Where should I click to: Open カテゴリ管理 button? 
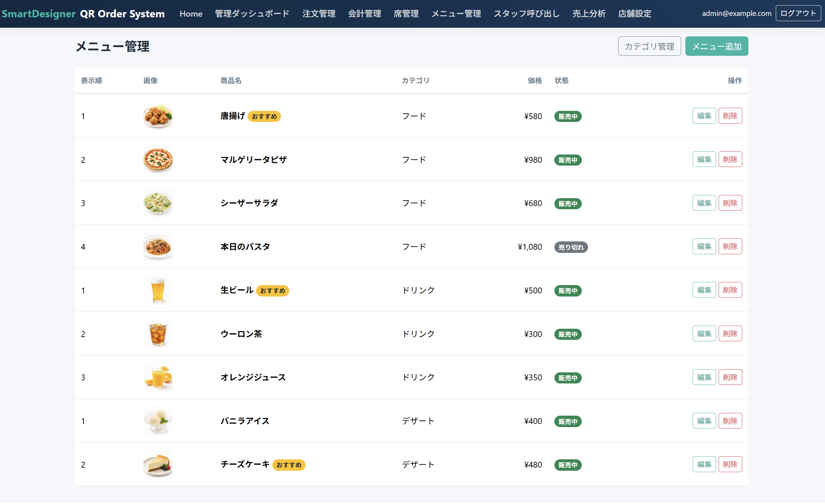tap(649, 46)
